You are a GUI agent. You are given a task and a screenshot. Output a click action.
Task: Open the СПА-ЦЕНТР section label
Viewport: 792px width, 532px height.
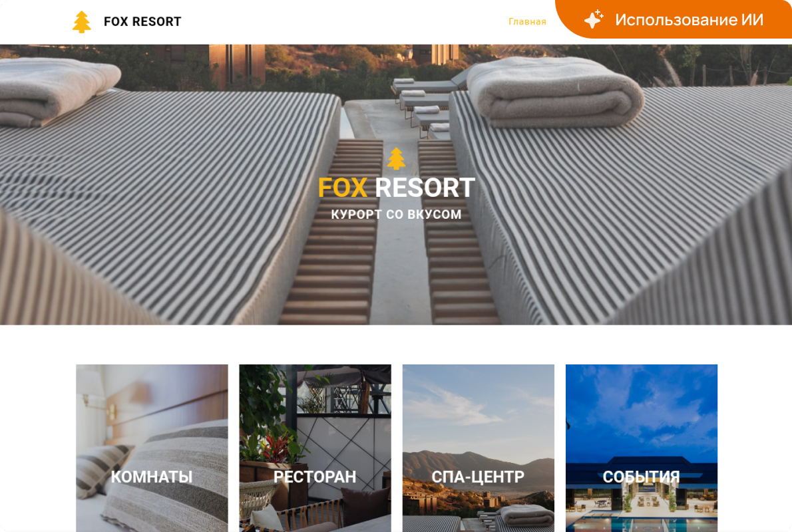coord(478,477)
